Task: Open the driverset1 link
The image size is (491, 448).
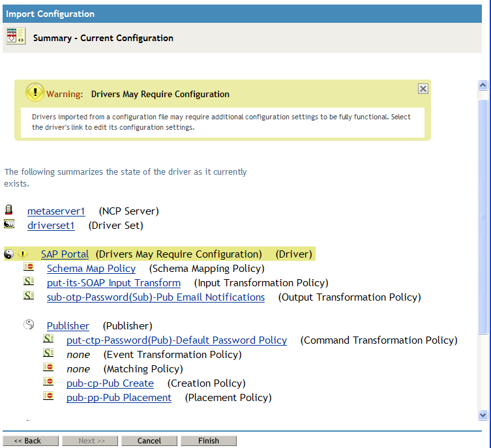Action: pyautogui.click(x=51, y=226)
